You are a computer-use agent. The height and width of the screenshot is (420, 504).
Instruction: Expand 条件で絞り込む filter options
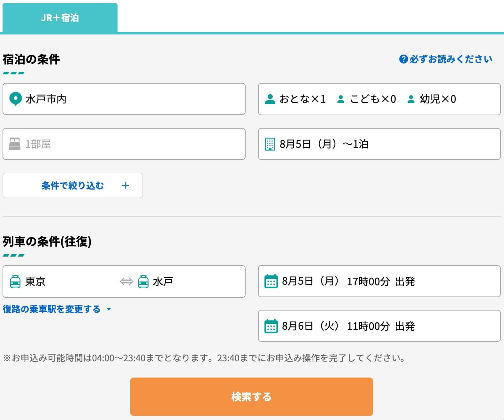pyautogui.click(x=73, y=185)
